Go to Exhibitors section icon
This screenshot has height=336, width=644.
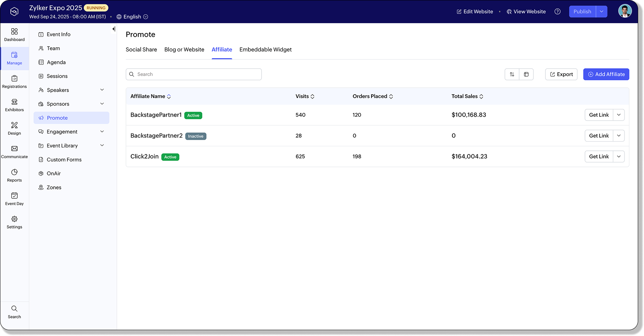[14, 102]
